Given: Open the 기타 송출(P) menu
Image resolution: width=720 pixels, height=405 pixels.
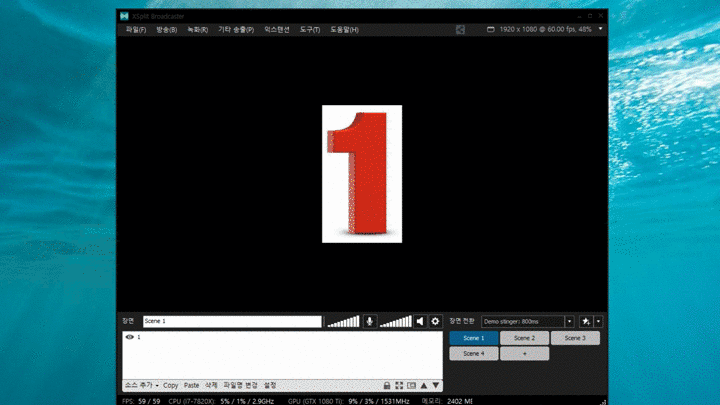Looking at the screenshot, I should tap(236, 30).
